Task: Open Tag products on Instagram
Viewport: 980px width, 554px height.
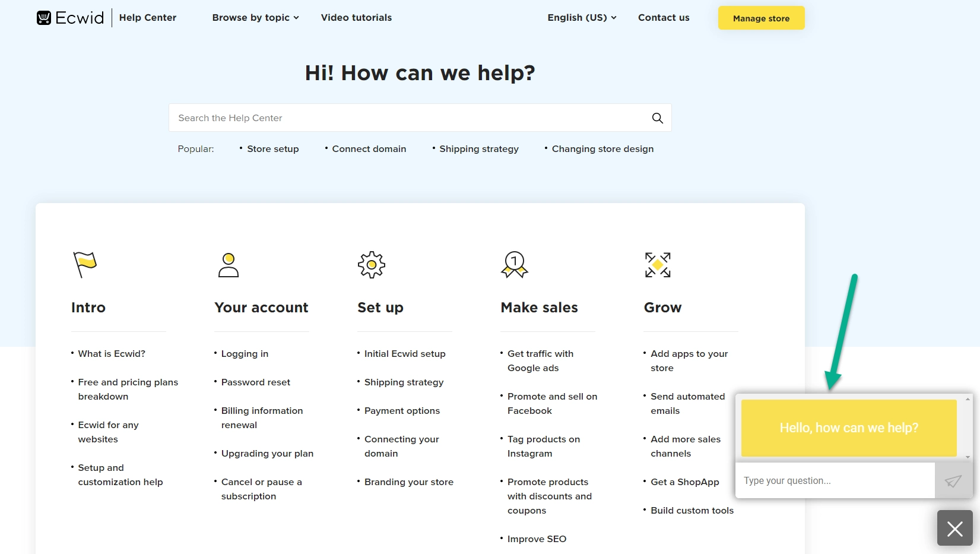Action: coord(544,447)
